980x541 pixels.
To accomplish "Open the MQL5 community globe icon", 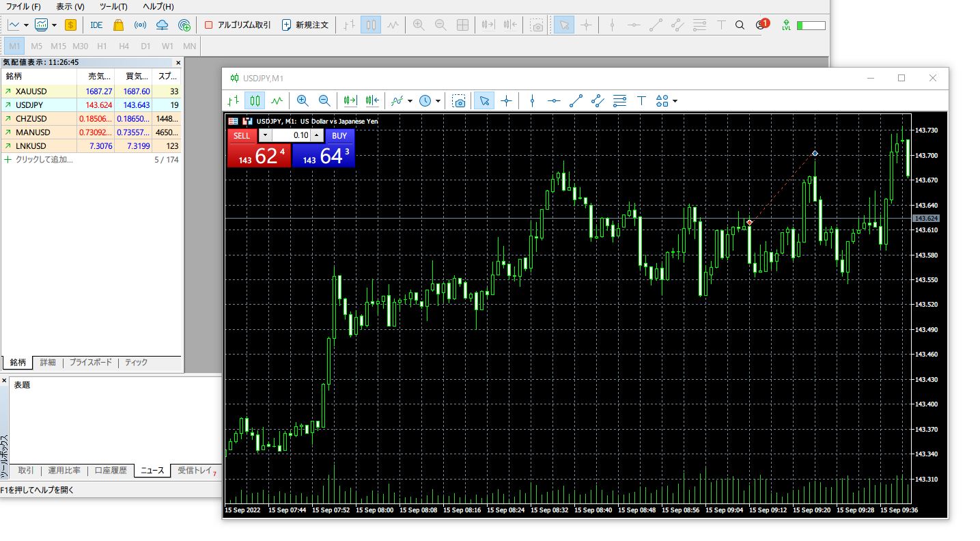I will 184,25.
